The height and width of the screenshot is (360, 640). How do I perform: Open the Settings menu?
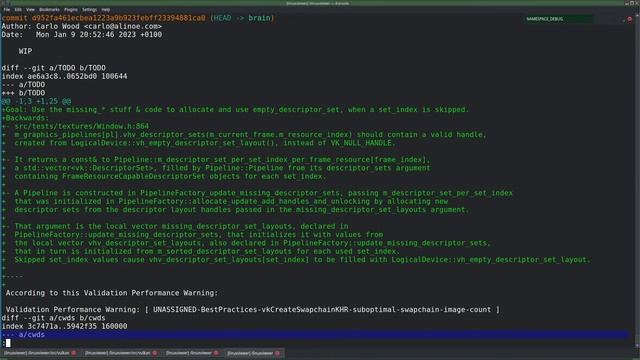click(x=89, y=9)
